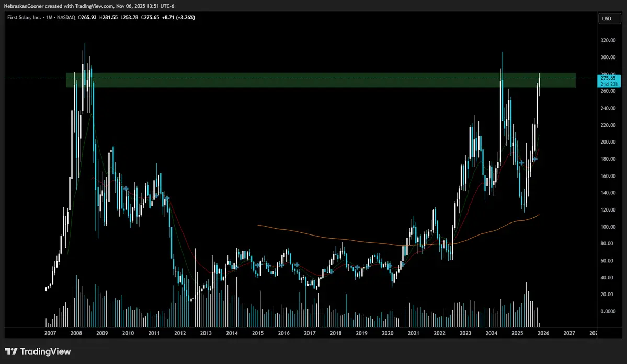The image size is (627, 364).
Task: Click the 100.00 price axis label
Action: pyautogui.click(x=608, y=227)
